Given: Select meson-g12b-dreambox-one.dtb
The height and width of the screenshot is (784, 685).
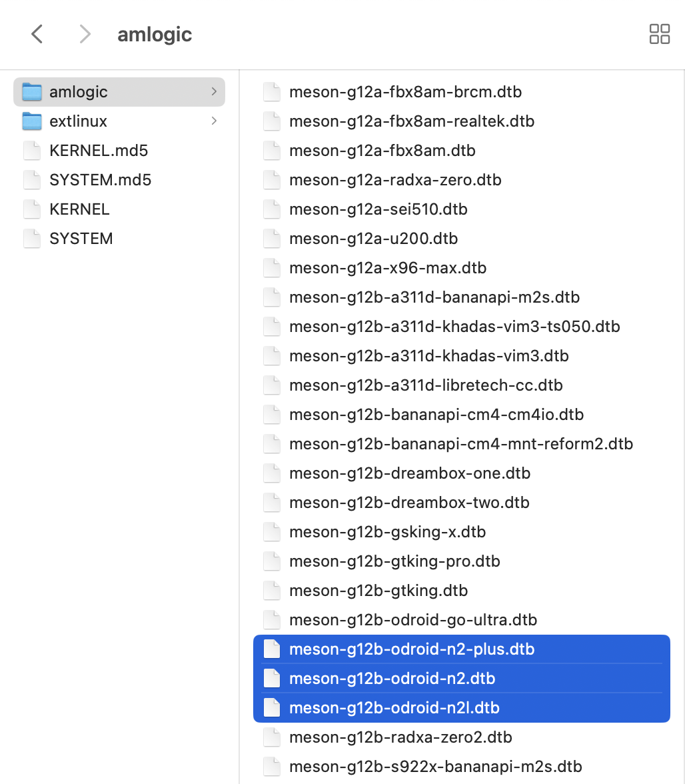Looking at the screenshot, I should coord(410,473).
